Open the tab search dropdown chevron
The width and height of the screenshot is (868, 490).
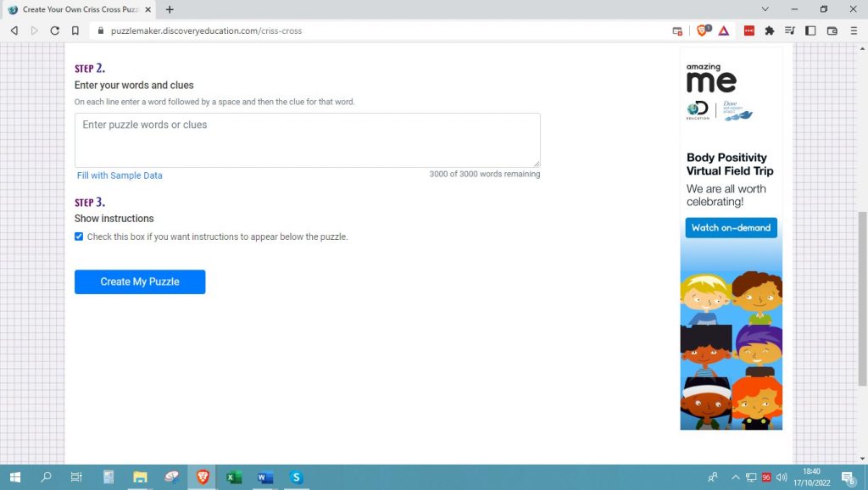tap(765, 9)
